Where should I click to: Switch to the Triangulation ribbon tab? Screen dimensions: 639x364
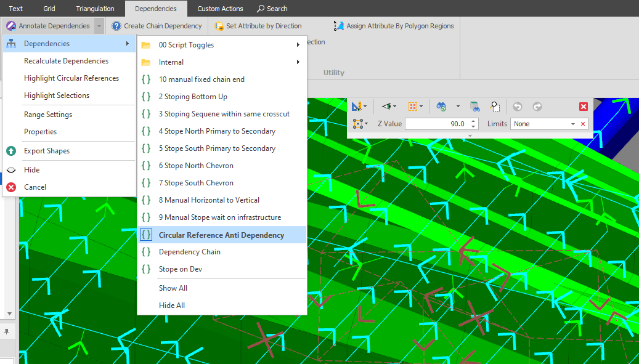point(95,9)
